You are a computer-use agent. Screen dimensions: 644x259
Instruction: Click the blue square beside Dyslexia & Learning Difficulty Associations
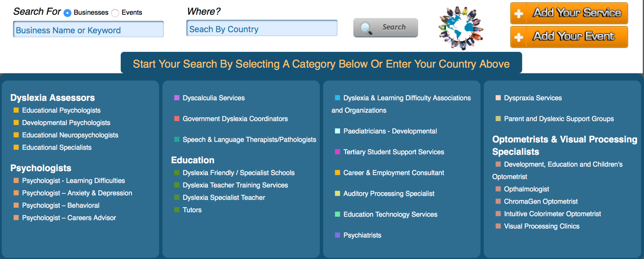[x=337, y=98]
